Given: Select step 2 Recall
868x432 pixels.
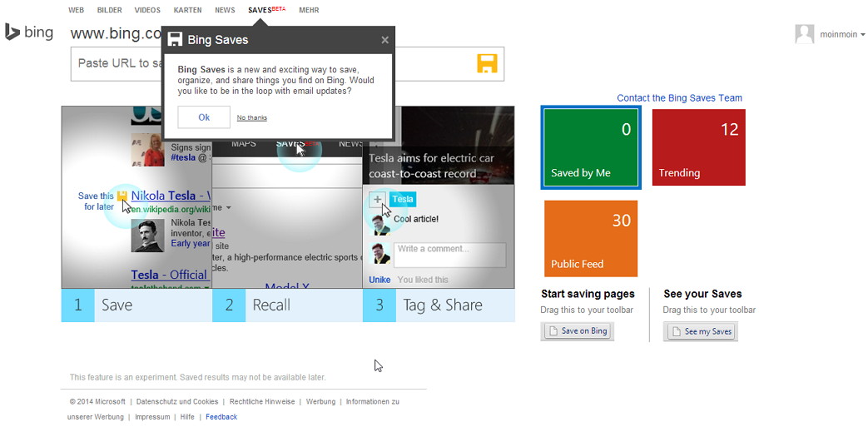Looking at the screenshot, I should [287, 305].
